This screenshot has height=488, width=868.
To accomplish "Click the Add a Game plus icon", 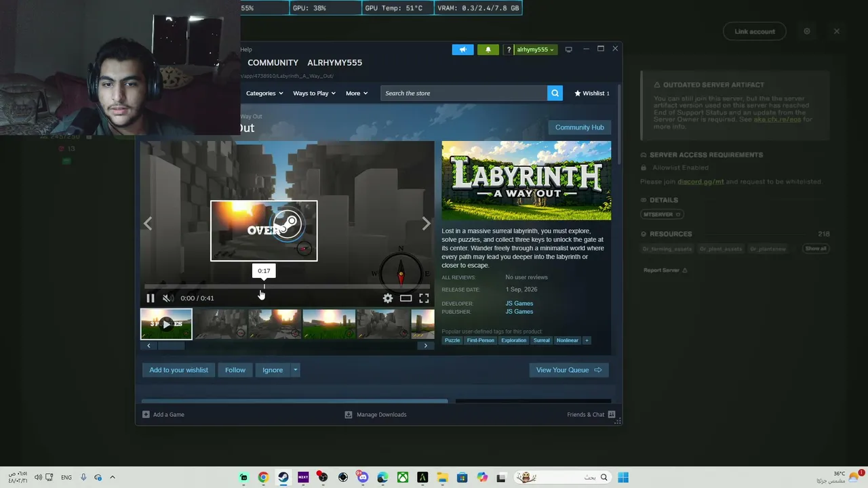I will (x=146, y=415).
